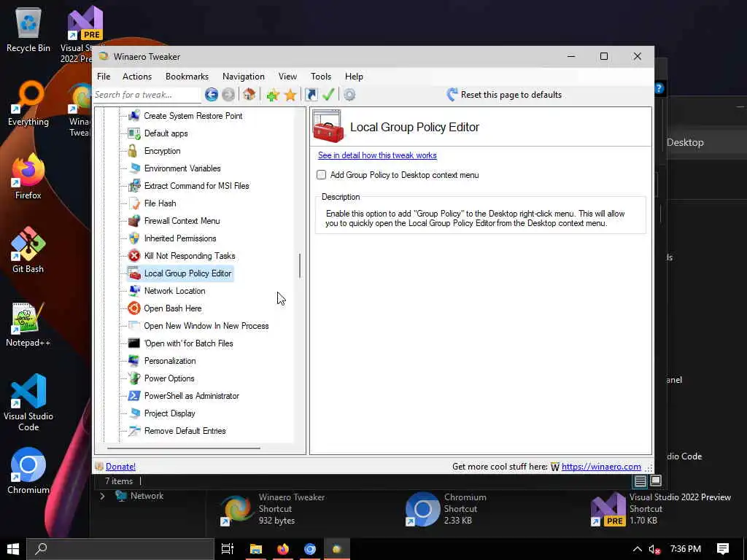Click the Firefox taskbar icon
The height and width of the screenshot is (560, 747).
pyautogui.click(x=283, y=548)
